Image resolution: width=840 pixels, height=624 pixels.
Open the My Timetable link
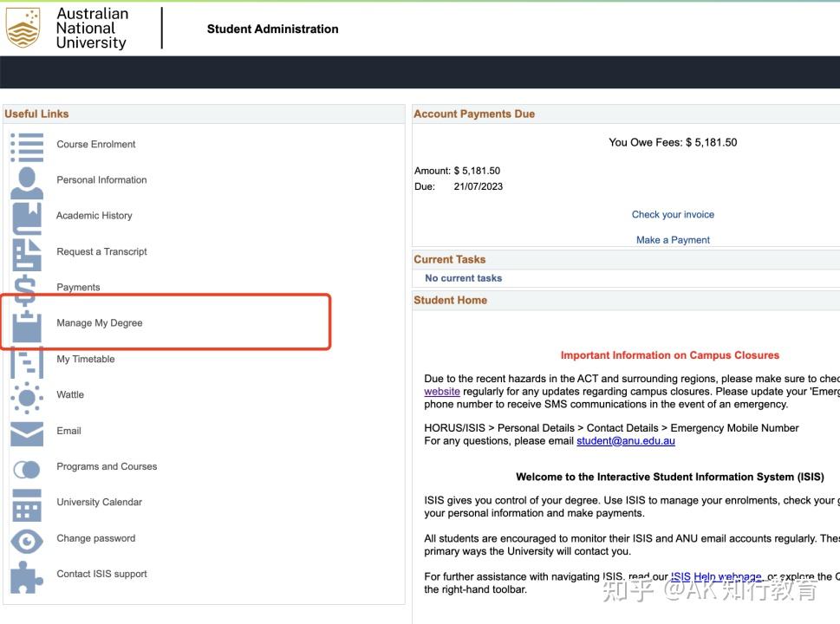point(86,359)
